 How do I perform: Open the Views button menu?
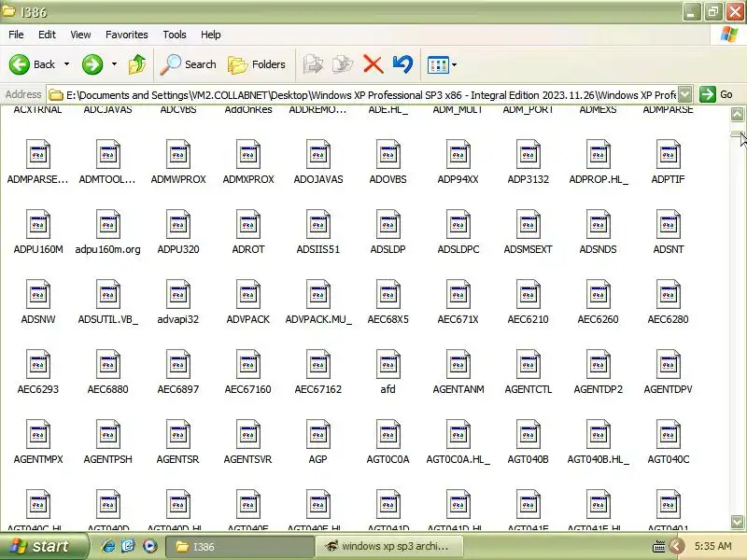tap(442, 64)
